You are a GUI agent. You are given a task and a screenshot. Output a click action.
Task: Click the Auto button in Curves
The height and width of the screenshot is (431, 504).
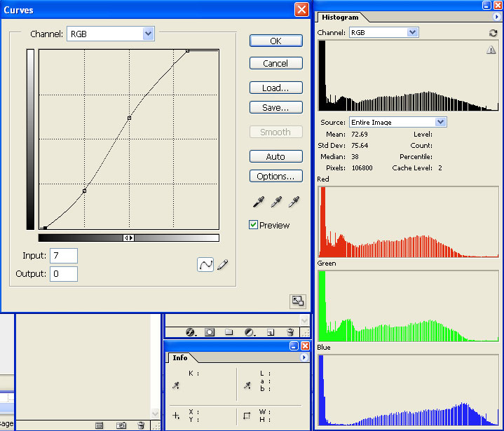275,156
